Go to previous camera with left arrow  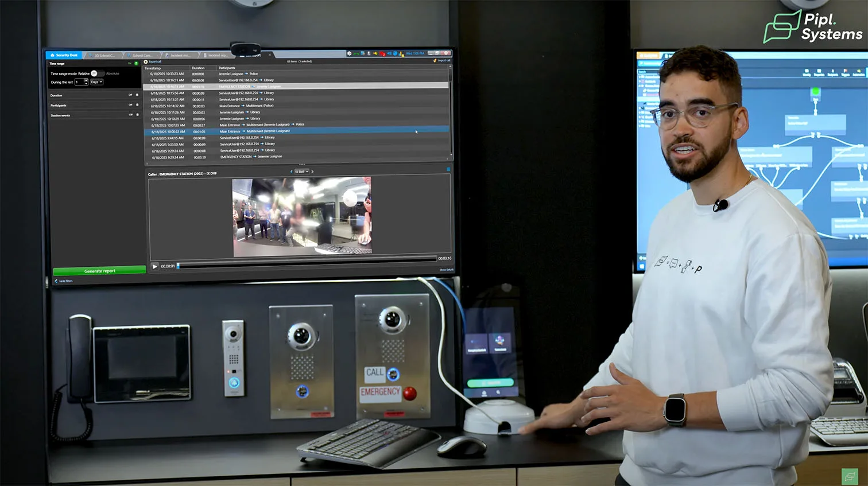coord(291,172)
